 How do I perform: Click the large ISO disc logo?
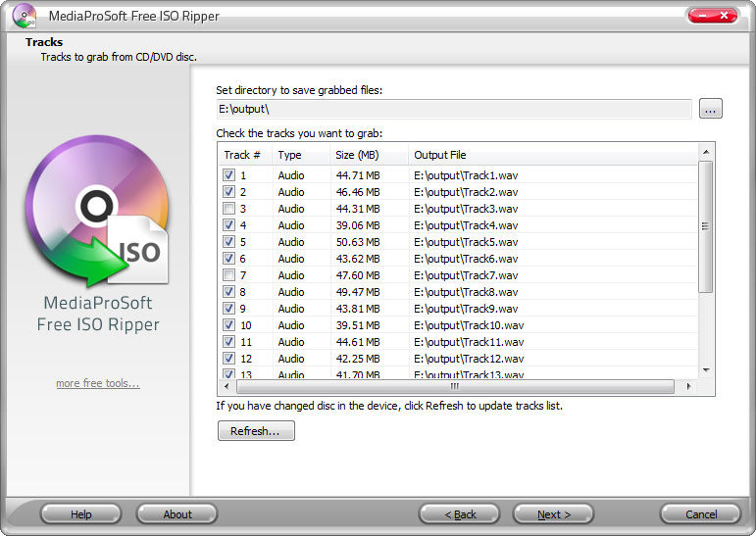pos(97,210)
